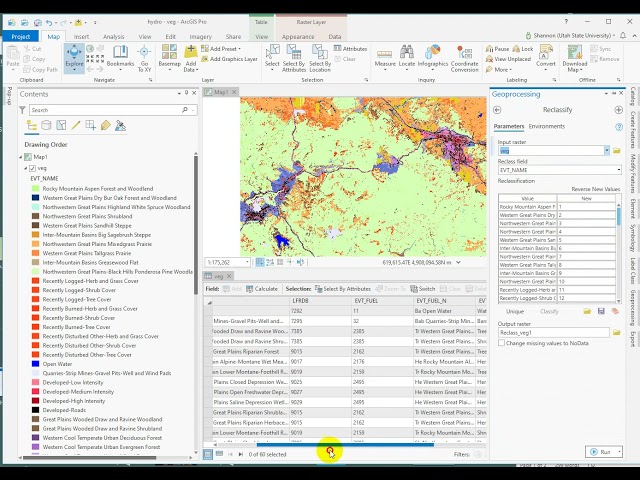Switch Contents to List By Selection
Image resolution: width=640 pixels, height=480 pixels.
[61, 125]
